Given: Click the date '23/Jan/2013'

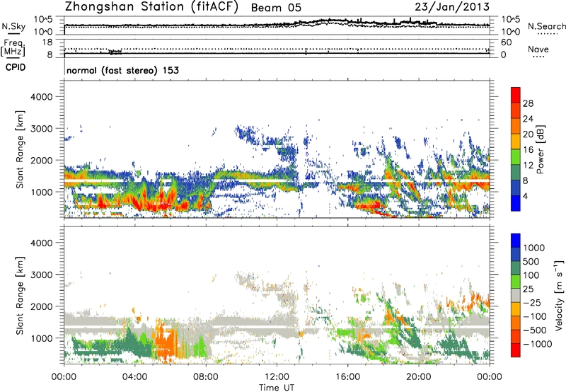Looking at the screenshot, I should (x=452, y=7).
